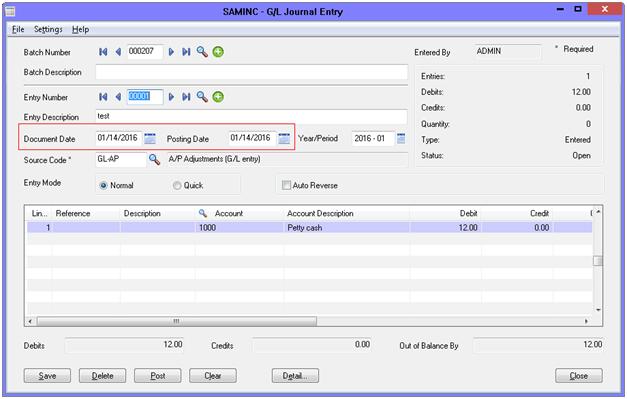Click the Debit column header
627x399 pixels.
445,213
